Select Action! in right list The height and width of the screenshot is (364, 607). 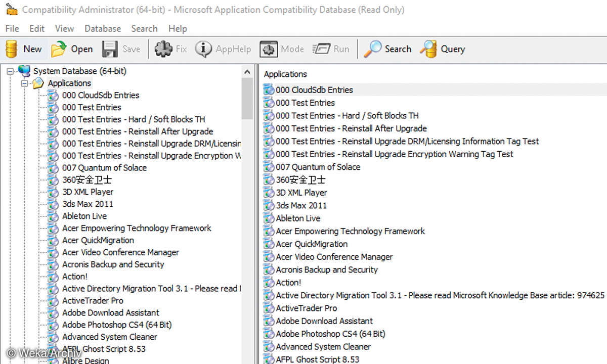[x=288, y=283]
